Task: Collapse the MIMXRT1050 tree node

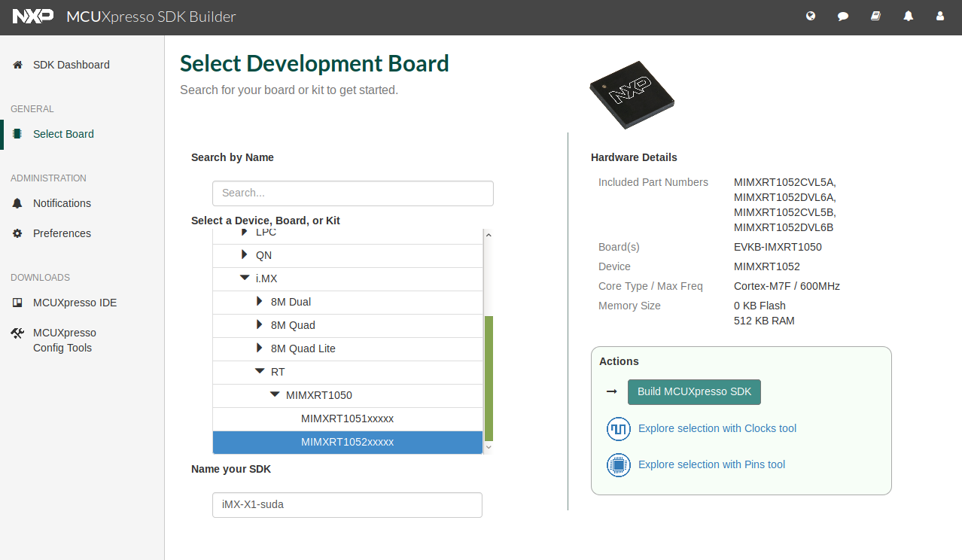Action: [275, 394]
